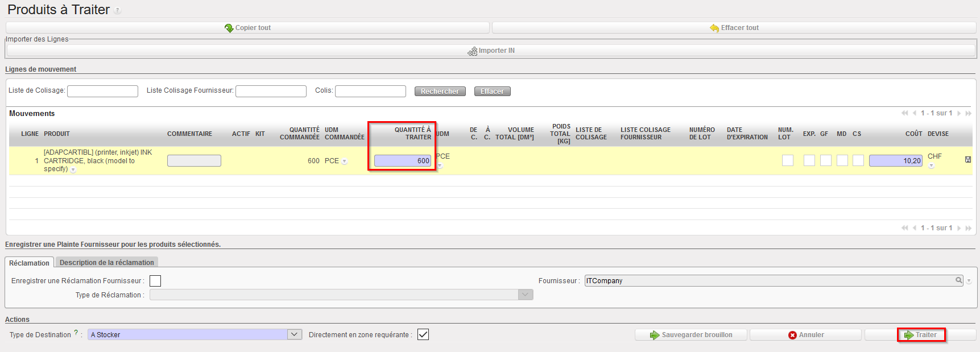Open the Fournisseur field dropdown arrow
Image resolution: width=980 pixels, height=352 pixels.
pos(969,281)
